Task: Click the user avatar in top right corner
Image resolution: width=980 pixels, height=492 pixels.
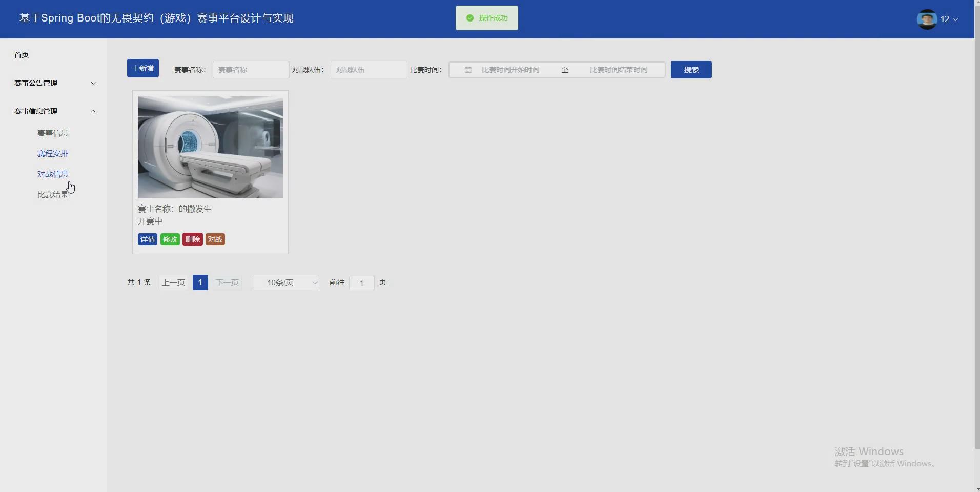Action: click(926, 19)
